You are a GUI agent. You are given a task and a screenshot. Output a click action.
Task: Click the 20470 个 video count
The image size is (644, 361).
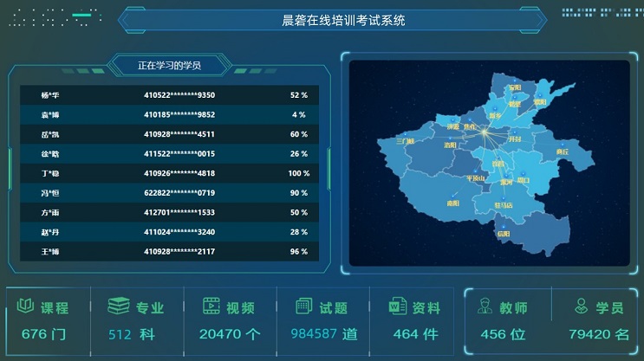[x=230, y=334]
